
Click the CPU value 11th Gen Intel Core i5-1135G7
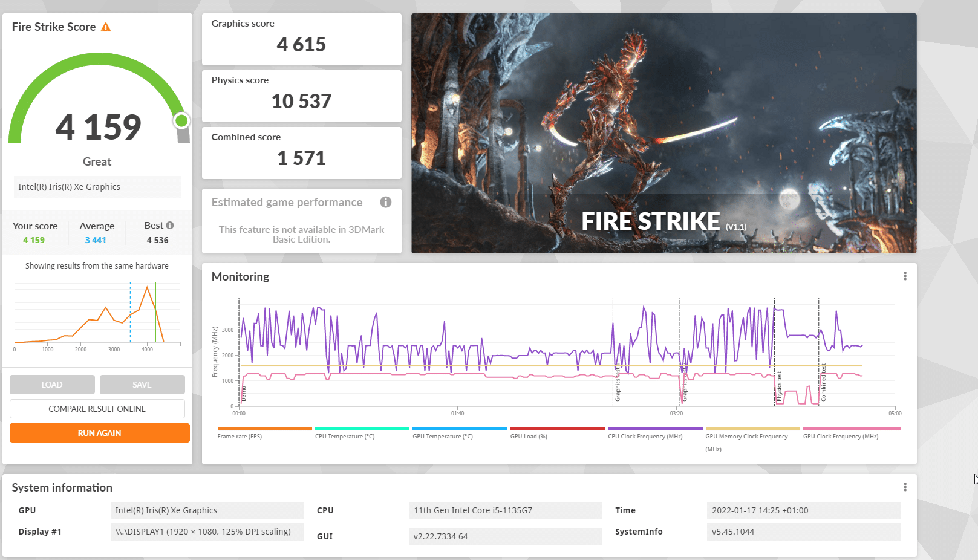click(x=505, y=510)
